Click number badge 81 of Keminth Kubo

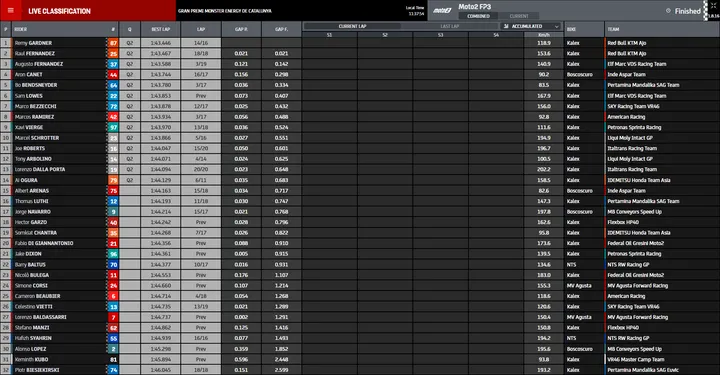(x=113, y=360)
